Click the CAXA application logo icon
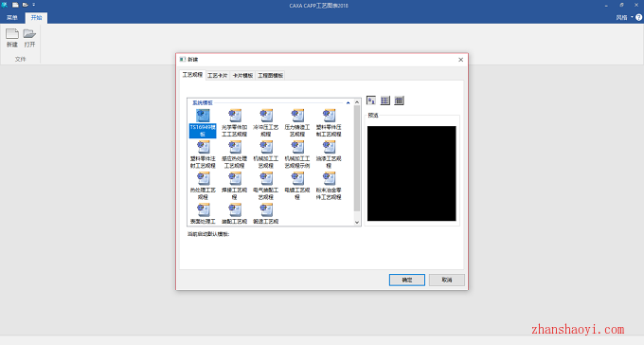This screenshot has width=644, height=345. point(5,5)
